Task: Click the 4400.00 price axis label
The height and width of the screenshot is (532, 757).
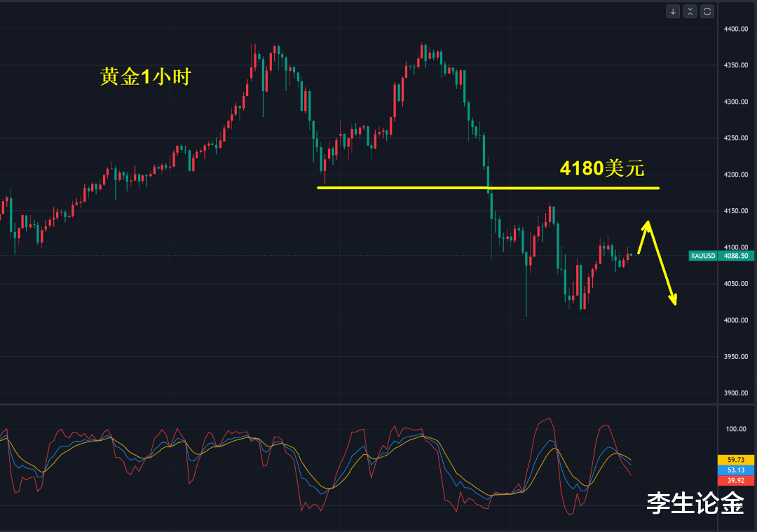Action: [x=736, y=29]
